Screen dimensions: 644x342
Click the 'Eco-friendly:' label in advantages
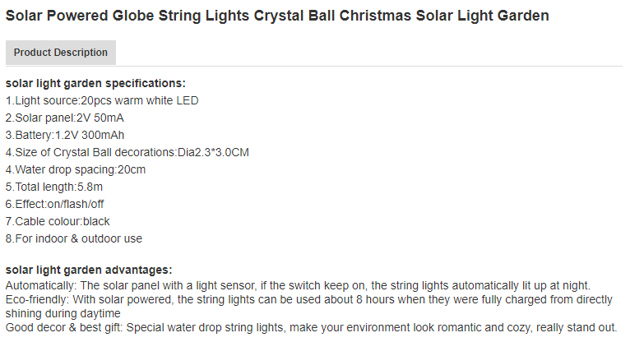(39, 299)
